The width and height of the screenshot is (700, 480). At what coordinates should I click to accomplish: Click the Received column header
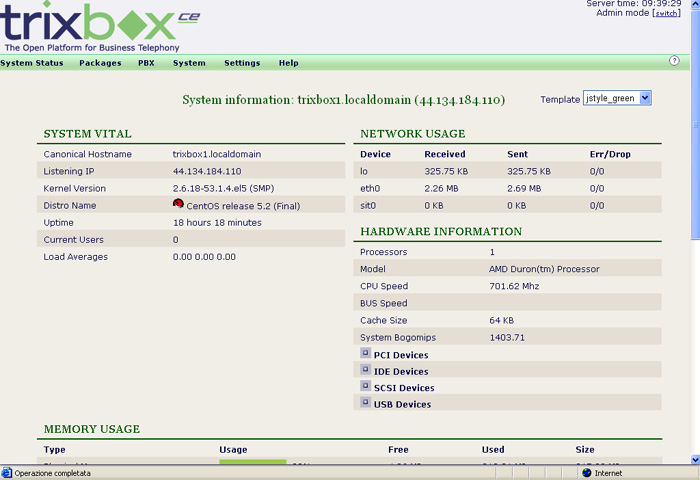(x=445, y=154)
